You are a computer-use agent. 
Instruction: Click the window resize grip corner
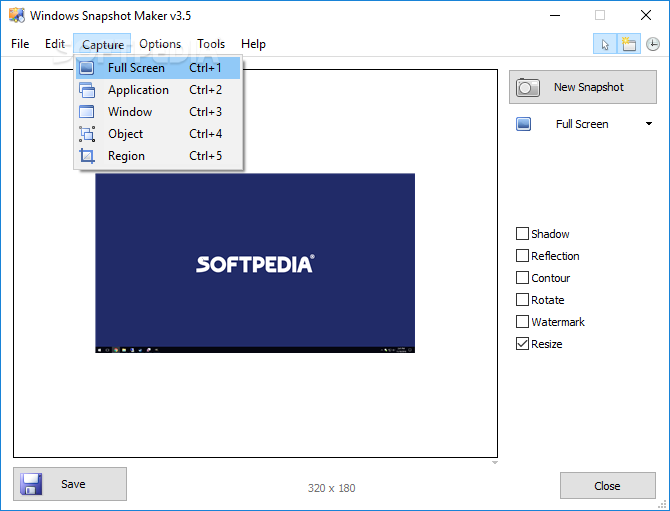point(662,505)
